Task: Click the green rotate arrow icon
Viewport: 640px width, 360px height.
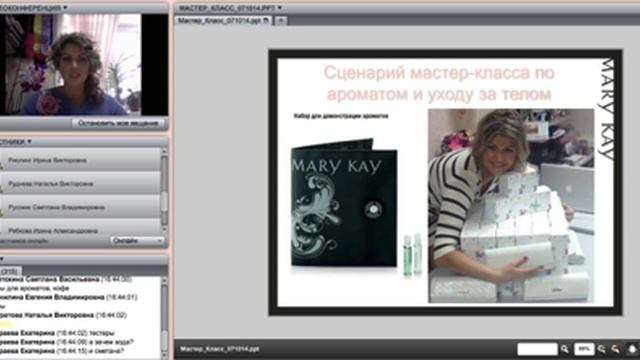Action: click(x=602, y=349)
